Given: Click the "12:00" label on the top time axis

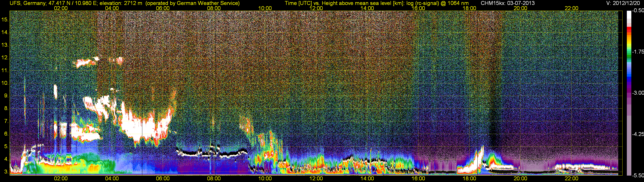Looking at the screenshot, I should click(316, 8).
